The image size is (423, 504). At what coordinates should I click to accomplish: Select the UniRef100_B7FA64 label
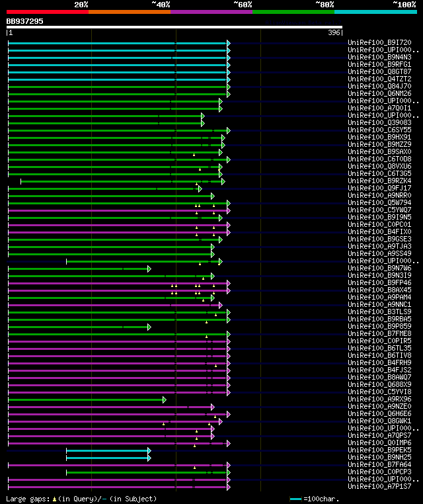(x=379, y=464)
